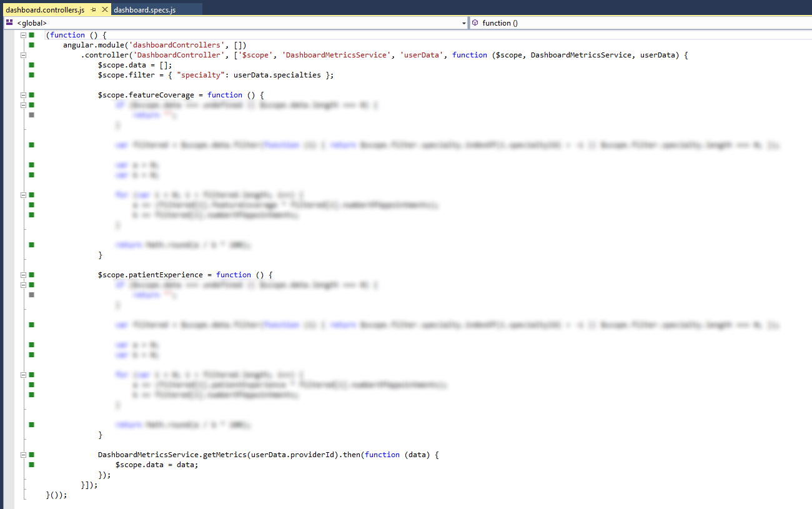Click green marker beside $scope.data = data line
Screen dimensions: 812x509
coord(32,465)
